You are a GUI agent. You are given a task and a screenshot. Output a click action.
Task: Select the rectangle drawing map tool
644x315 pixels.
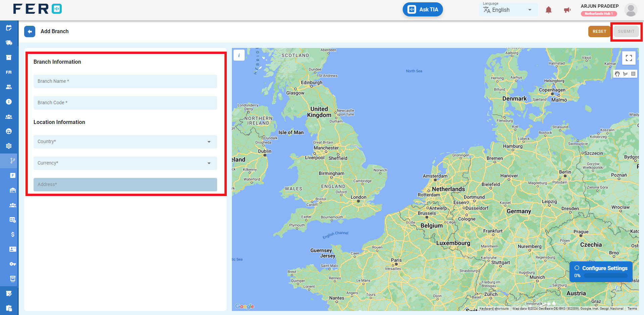[633, 74]
